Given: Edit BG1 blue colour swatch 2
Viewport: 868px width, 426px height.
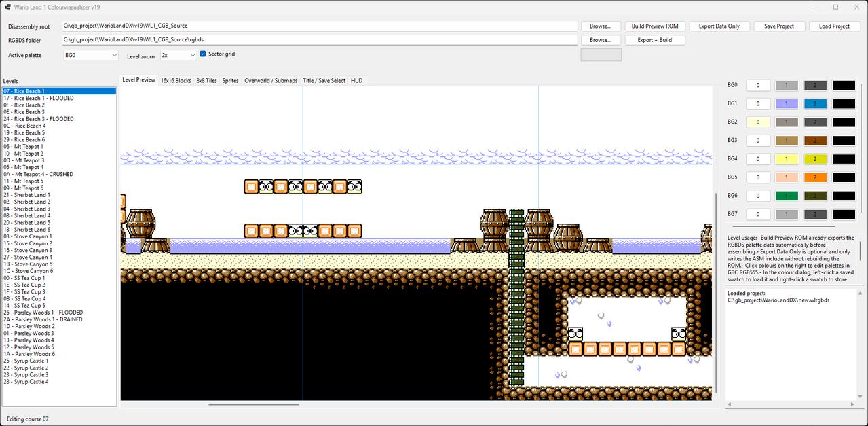Looking at the screenshot, I should [x=815, y=104].
